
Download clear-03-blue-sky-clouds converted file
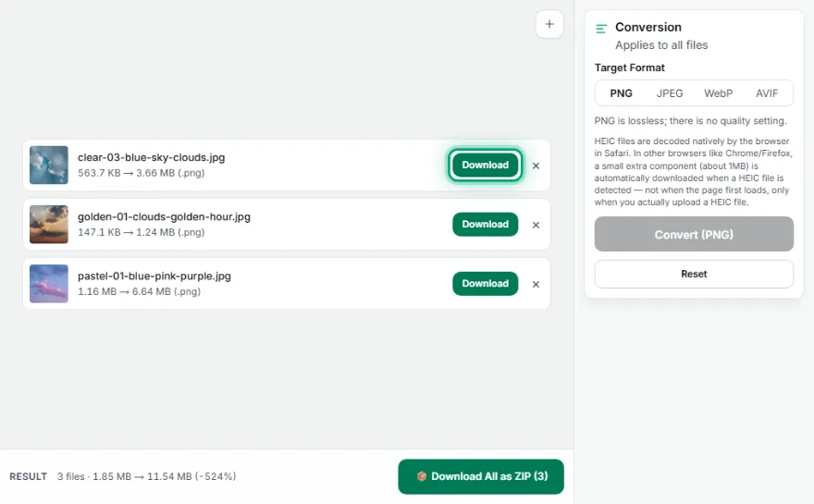click(x=485, y=165)
